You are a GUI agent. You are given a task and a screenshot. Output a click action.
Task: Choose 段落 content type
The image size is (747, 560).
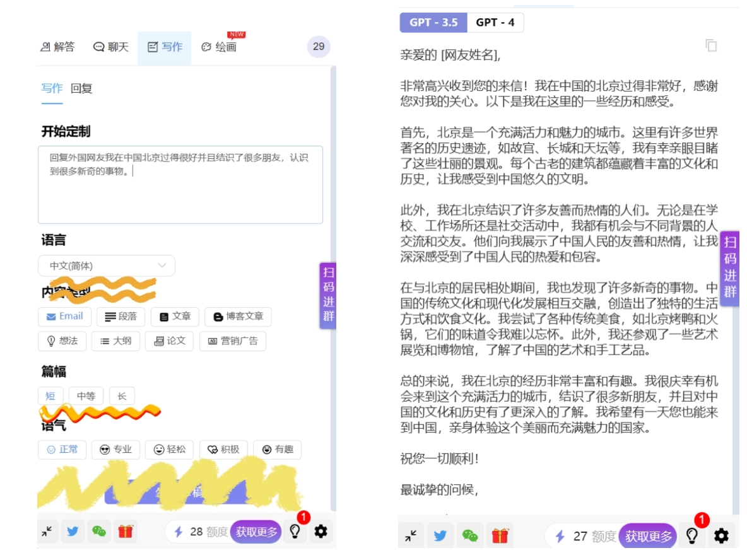121,316
